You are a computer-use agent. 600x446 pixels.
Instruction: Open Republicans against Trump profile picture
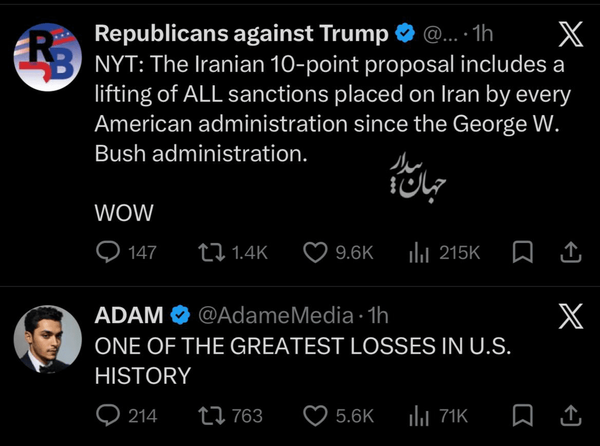pos(48,57)
